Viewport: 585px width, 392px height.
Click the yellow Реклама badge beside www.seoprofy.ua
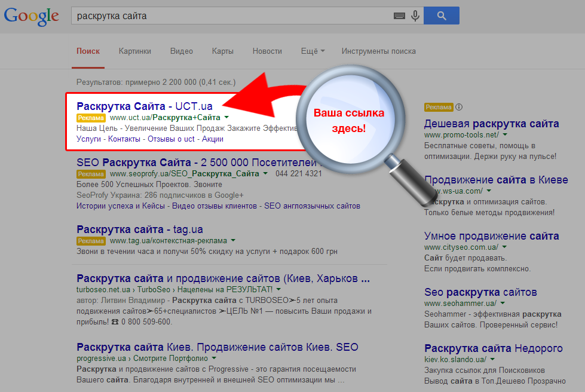91,174
